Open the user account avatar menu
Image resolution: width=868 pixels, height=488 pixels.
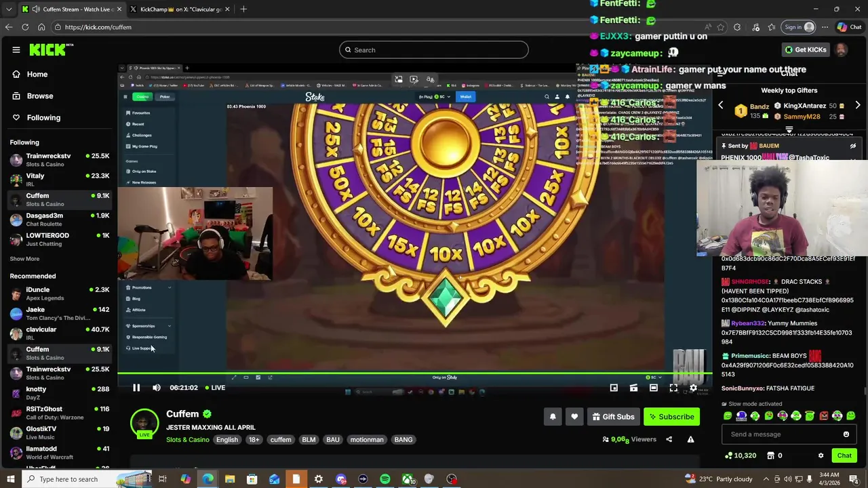(841, 49)
